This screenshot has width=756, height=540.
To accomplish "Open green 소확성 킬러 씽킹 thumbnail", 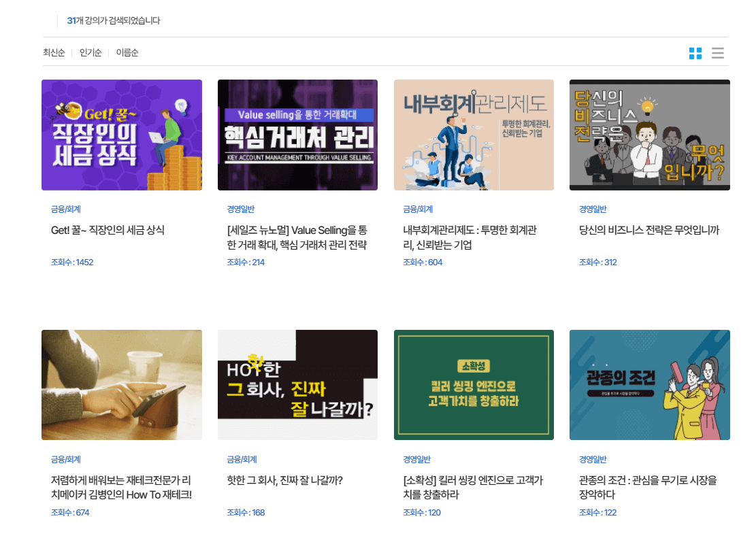I will tap(474, 385).
